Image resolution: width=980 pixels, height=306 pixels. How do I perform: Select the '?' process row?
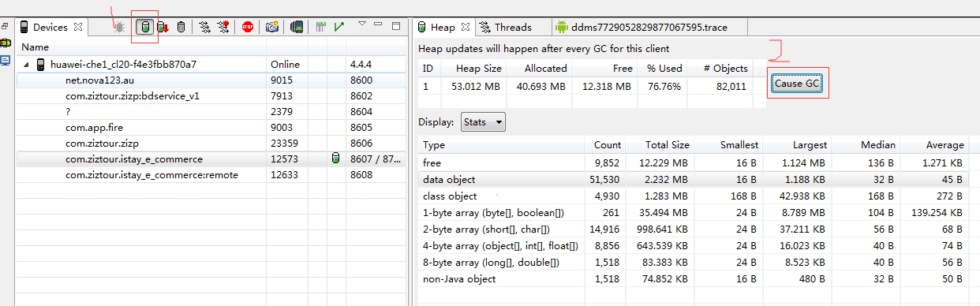coord(212,111)
